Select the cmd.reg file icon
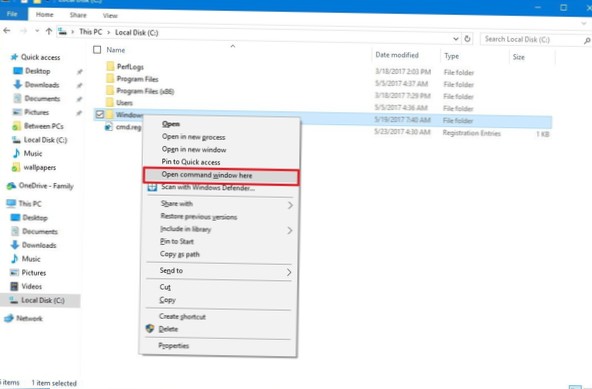Image resolution: width=592 pixels, height=389 pixels. click(109, 127)
